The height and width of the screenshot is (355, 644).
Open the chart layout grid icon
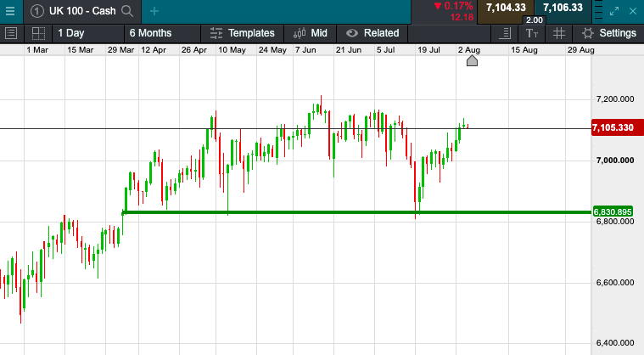click(x=38, y=33)
